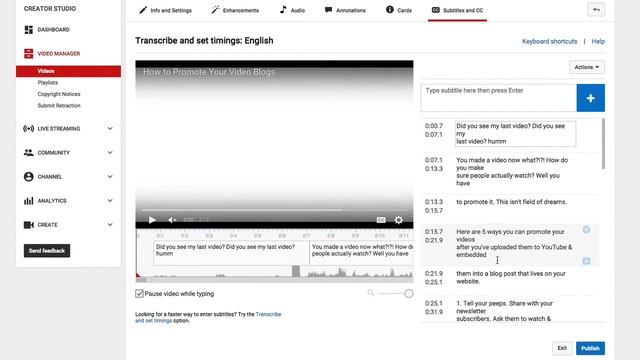Select subtitle '1. Tell your peeps'

[x=504, y=311]
